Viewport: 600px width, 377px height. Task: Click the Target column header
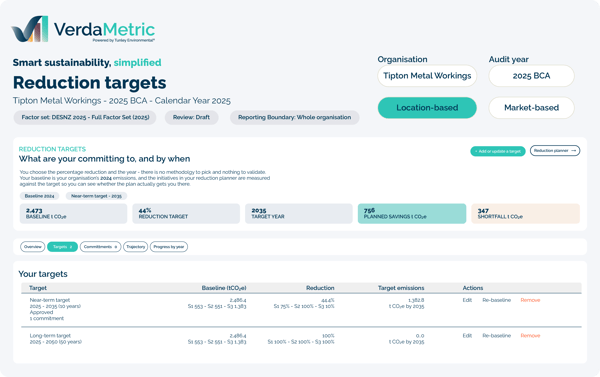point(38,288)
